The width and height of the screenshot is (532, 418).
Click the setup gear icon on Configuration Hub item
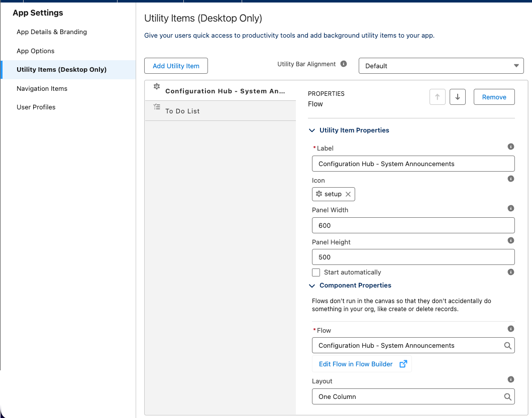tap(156, 86)
